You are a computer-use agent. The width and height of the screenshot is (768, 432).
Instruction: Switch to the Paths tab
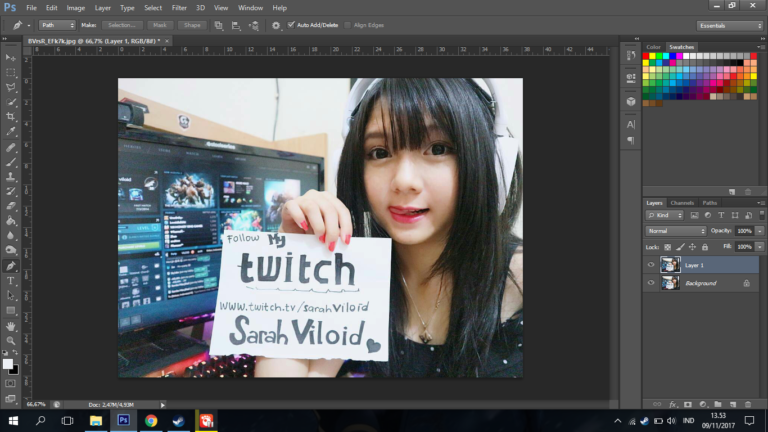[x=709, y=203]
